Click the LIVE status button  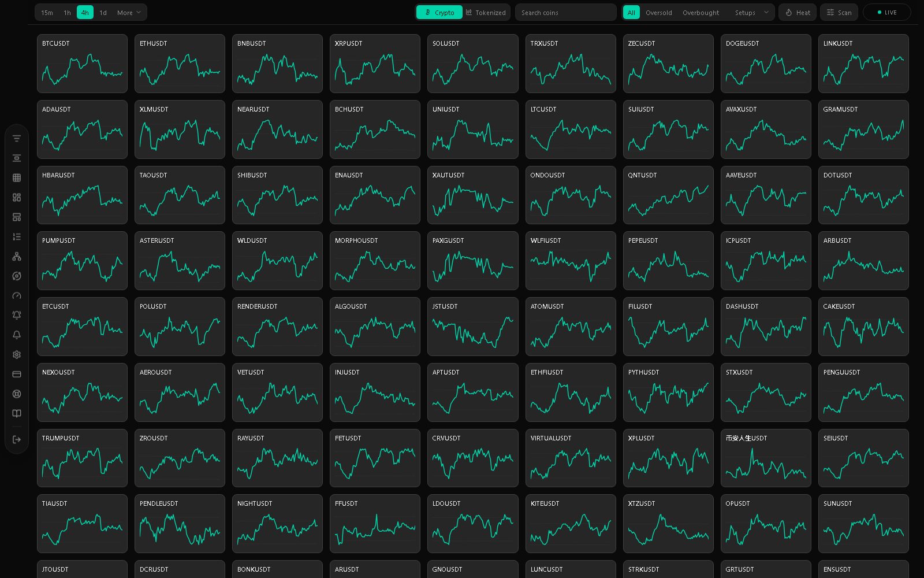pyautogui.click(x=886, y=13)
